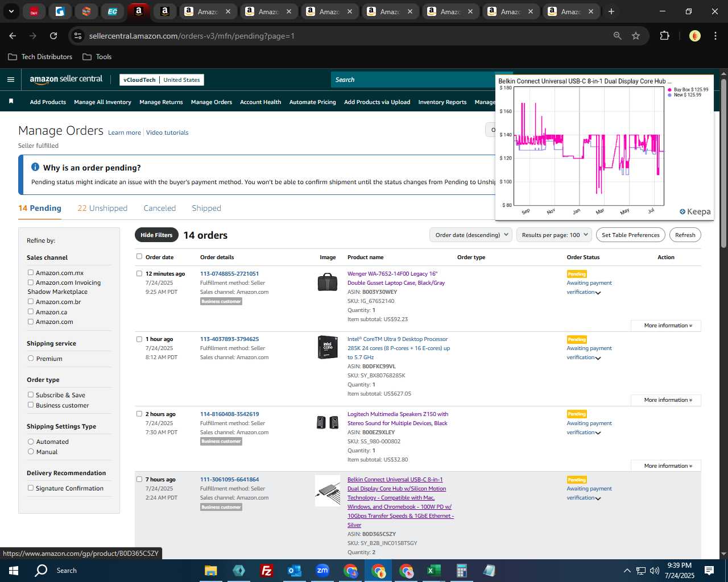728x582 pixels.
Task: Open the Order date (descending) sort dropdown
Action: tap(471, 235)
